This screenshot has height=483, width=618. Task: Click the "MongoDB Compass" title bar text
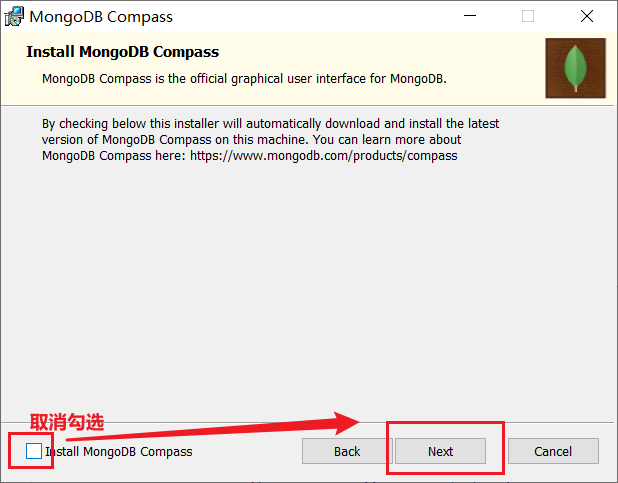tap(101, 17)
